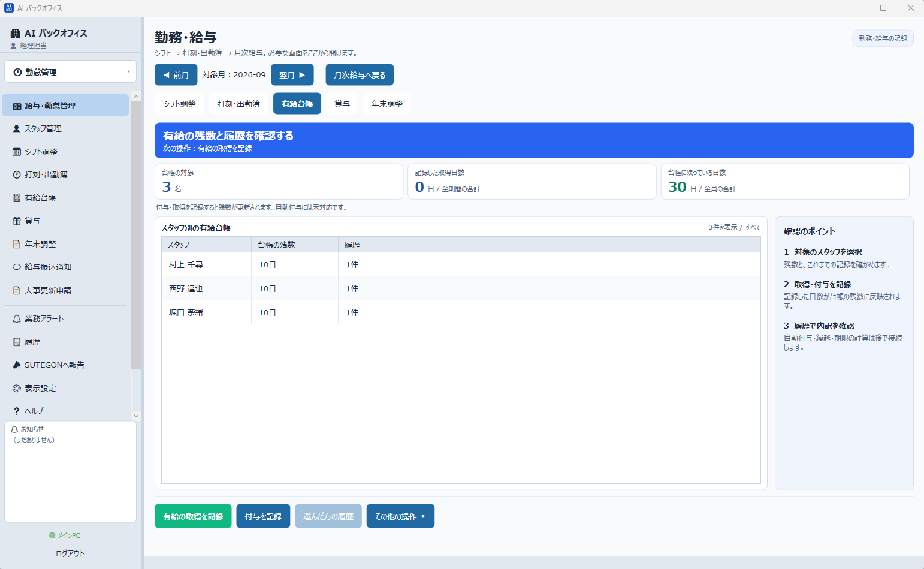Click the 人事更新申請 document icon

click(x=17, y=291)
